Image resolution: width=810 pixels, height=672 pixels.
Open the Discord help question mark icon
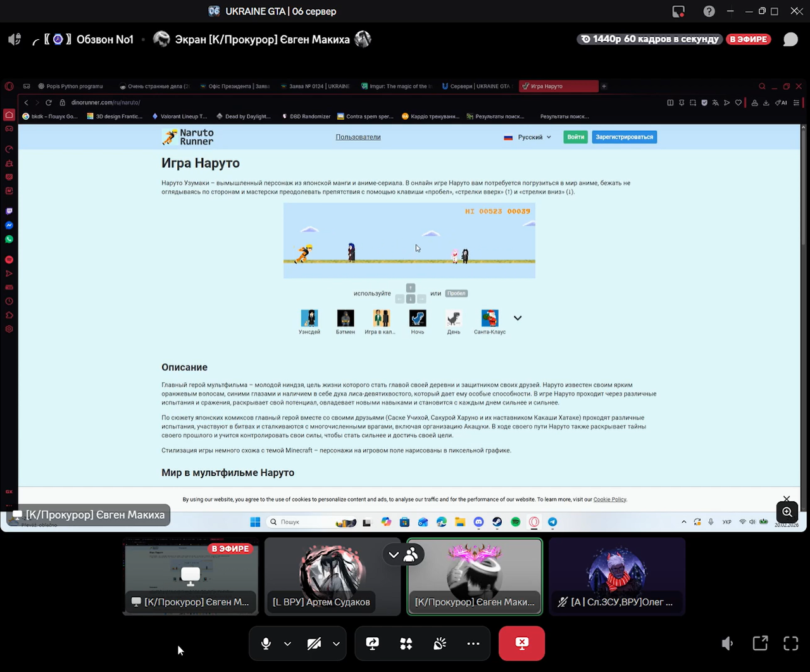coord(709,11)
